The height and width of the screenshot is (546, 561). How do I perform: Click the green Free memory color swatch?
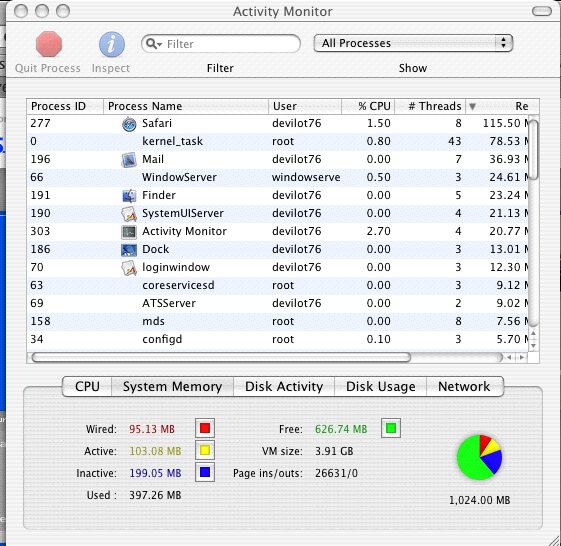[391, 428]
